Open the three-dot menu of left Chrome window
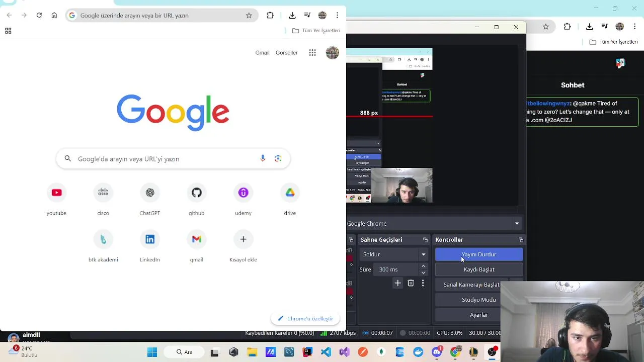 [x=337, y=16]
